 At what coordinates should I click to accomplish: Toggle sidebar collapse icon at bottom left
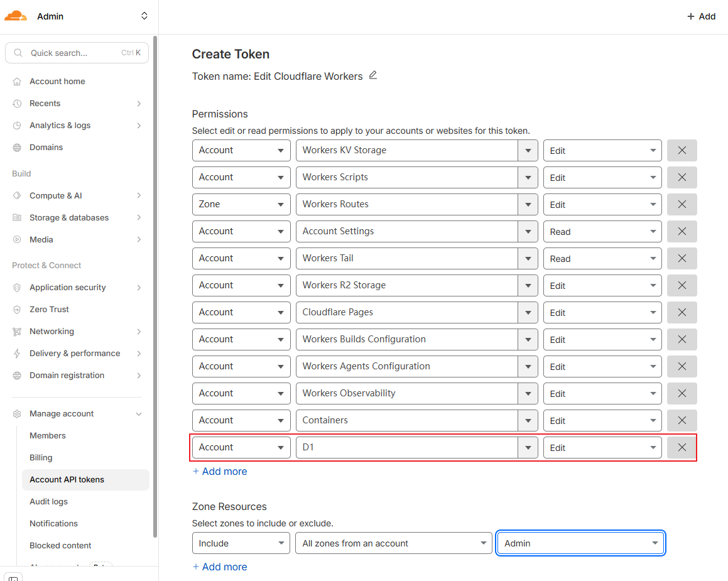[x=14, y=577]
